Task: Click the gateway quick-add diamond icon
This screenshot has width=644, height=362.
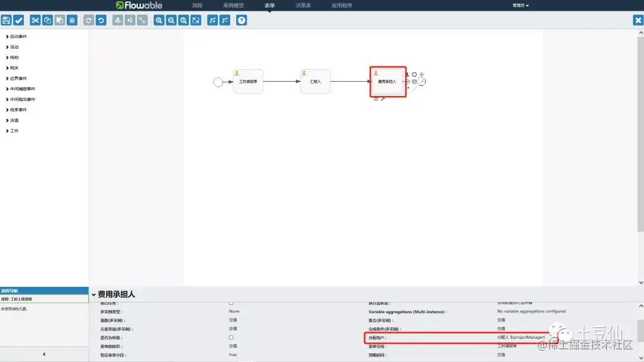Action: [x=422, y=75]
